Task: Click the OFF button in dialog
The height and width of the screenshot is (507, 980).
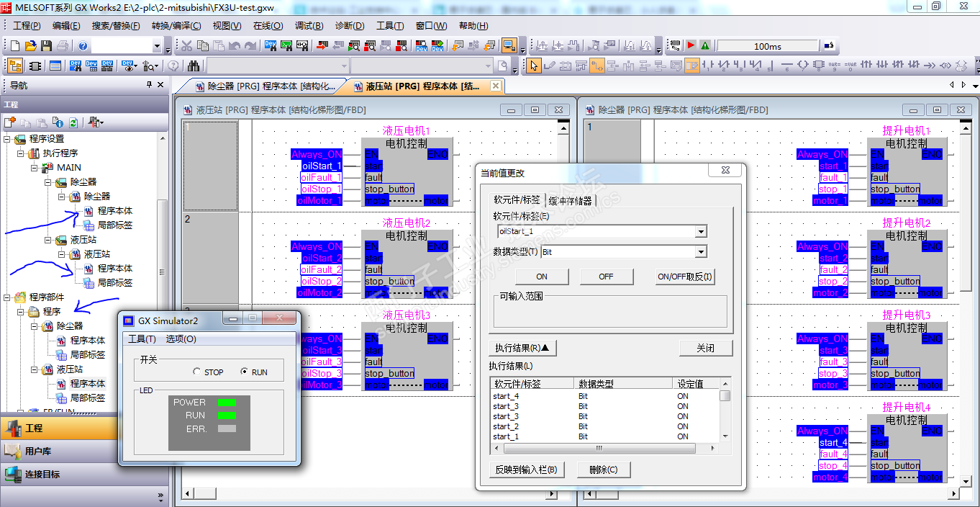Action: click(x=607, y=277)
